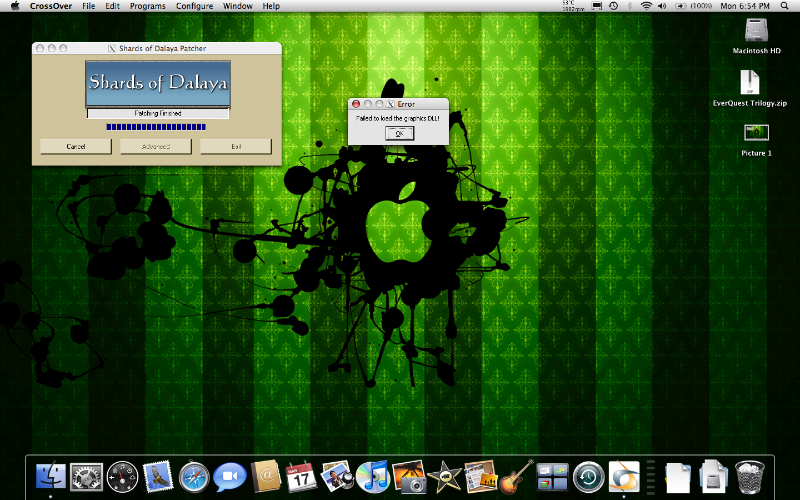Click the Bluetooth menu bar icon
The height and width of the screenshot is (500, 800).
(630, 6)
